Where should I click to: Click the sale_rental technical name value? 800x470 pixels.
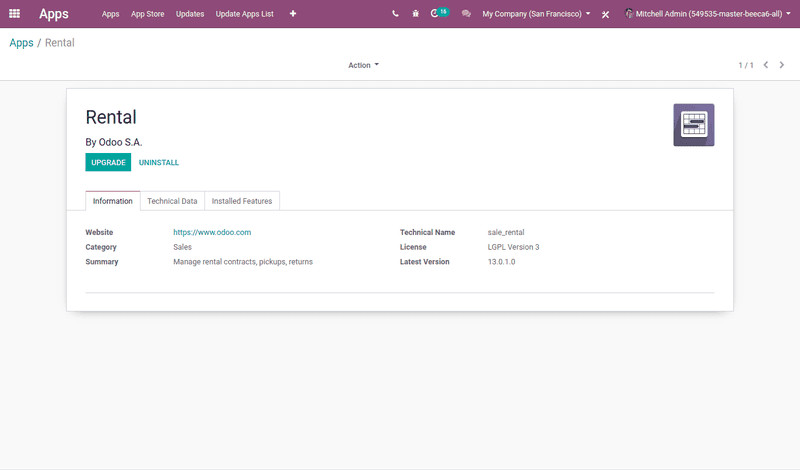506,232
